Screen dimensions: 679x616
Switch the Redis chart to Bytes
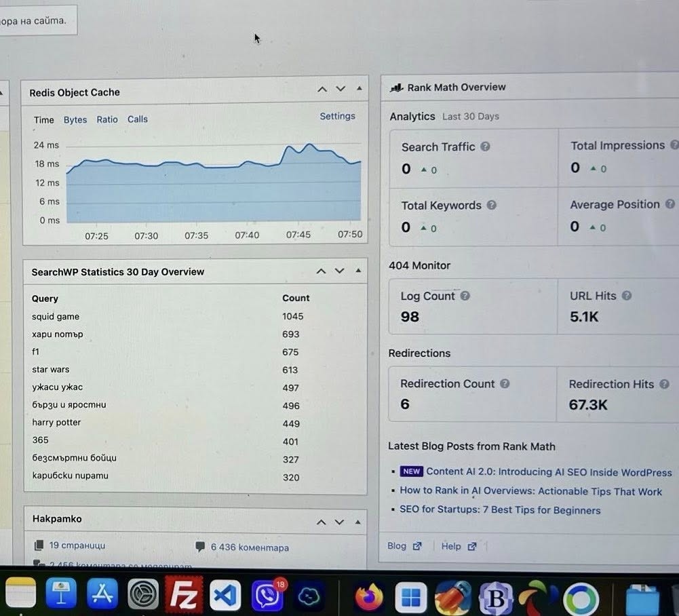tap(75, 119)
